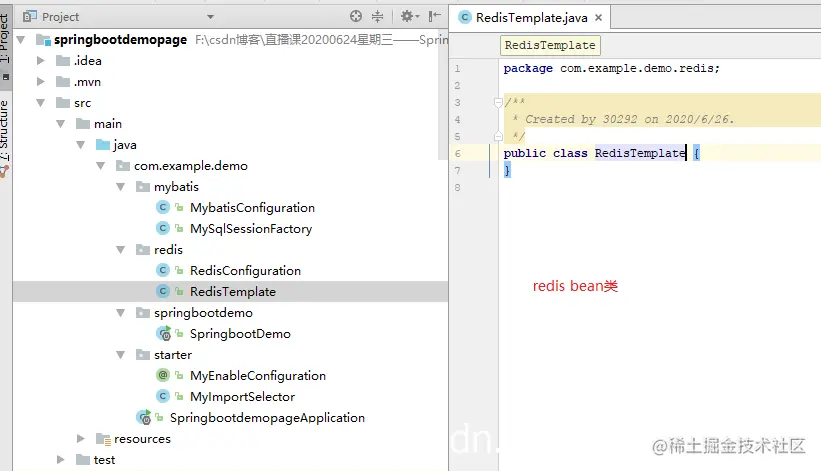Collapse the springbootdemopage root node

(21, 40)
